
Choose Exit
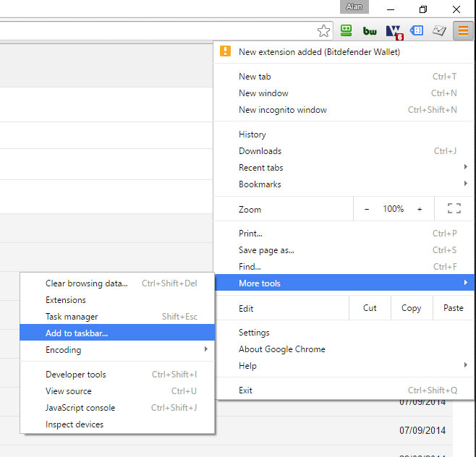pyautogui.click(x=344, y=390)
